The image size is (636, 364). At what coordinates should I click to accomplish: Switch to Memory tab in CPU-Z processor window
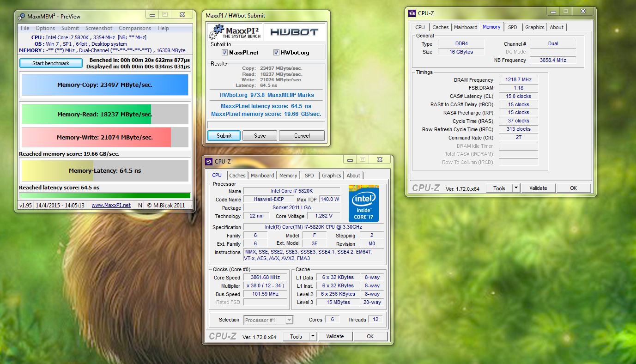click(288, 176)
